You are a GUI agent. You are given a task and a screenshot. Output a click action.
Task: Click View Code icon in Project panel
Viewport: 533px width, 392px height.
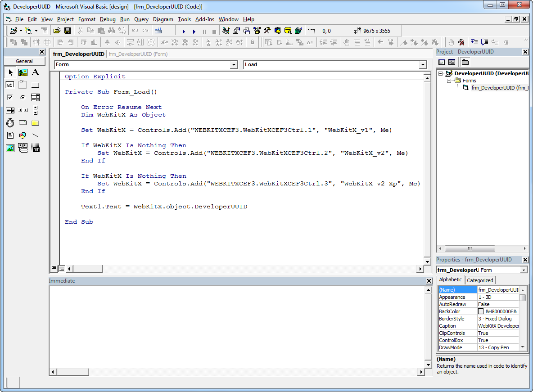pyautogui.click(x=442, y=62)
